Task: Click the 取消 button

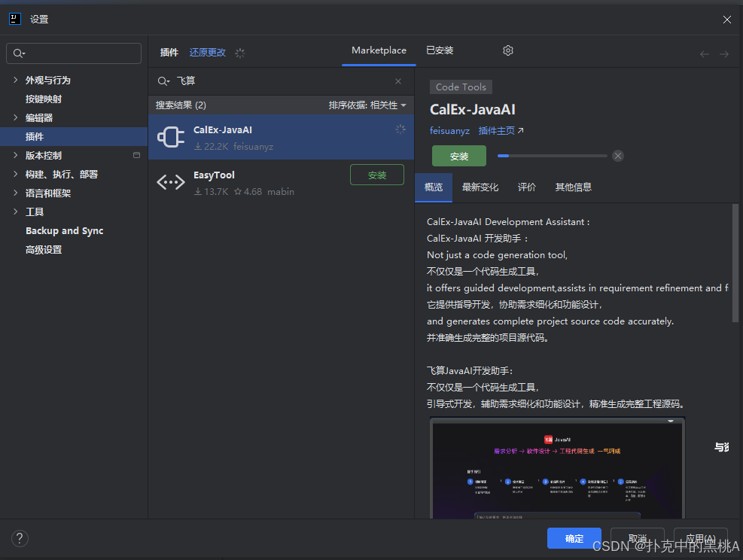Action: 638,538
